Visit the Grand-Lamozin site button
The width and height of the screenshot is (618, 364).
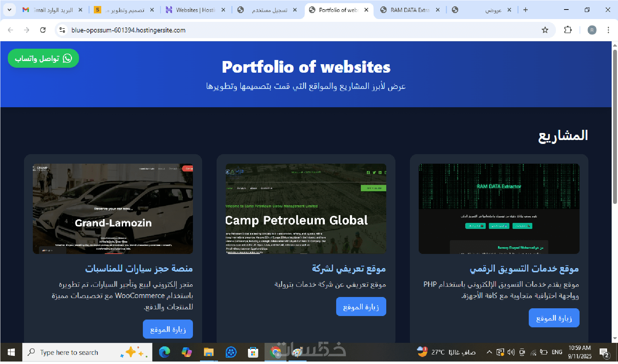(168, 329)
